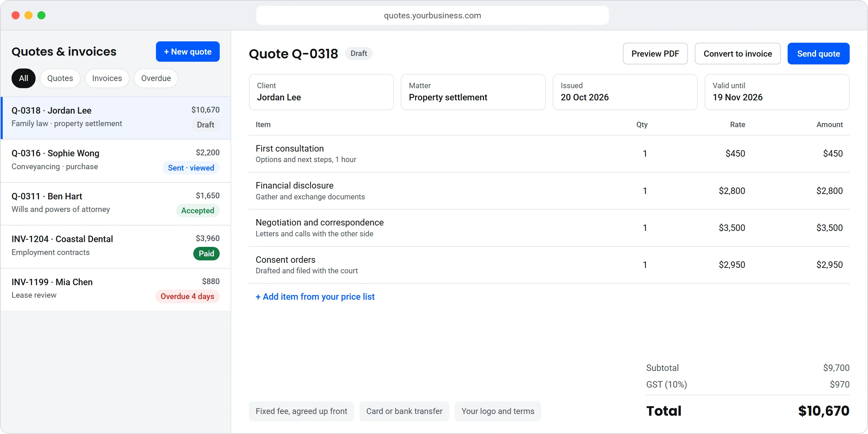The height and width of the screenshot is (434, 868).
Task: Switch to the Invoices filter tab
Action: click(x=107, y=78)
